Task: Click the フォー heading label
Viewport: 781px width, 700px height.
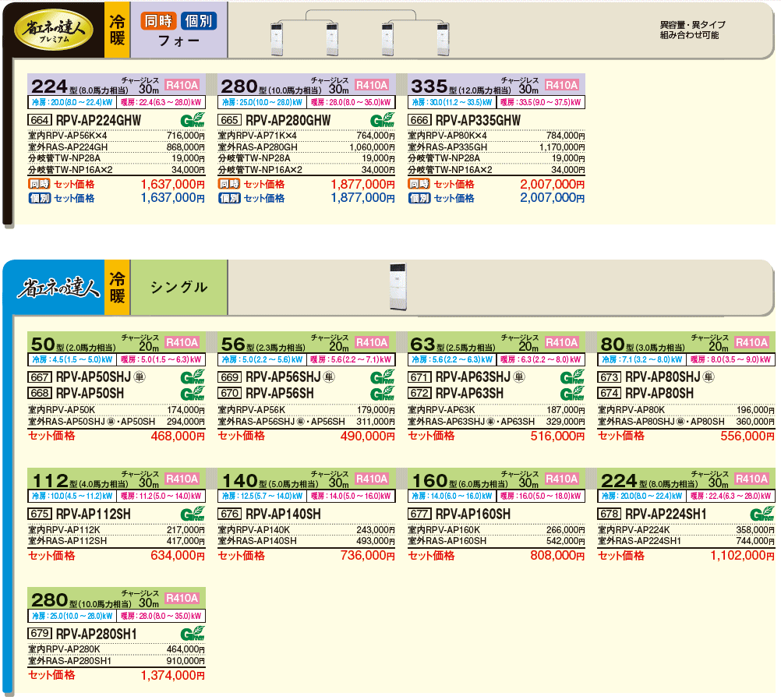Action: tap(178, 41)
